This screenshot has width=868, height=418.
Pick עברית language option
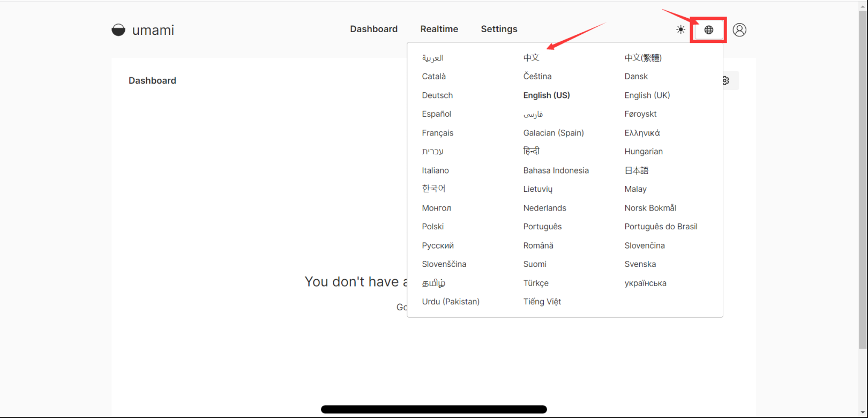pyautogui.click(x=432, y=152)
